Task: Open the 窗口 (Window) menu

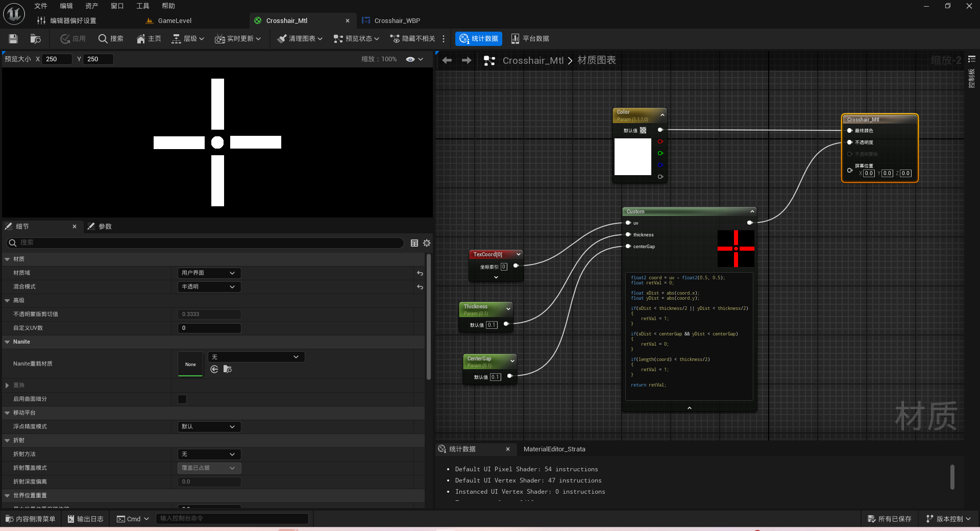Action: click(117, 6)
